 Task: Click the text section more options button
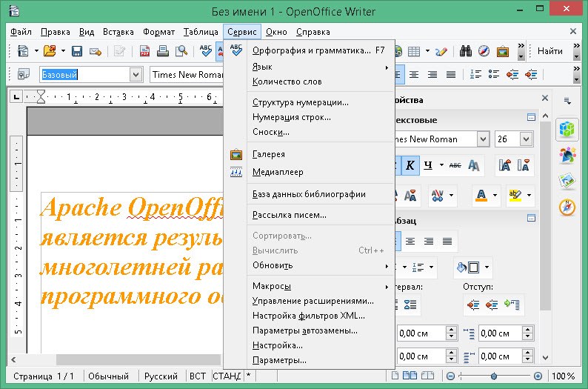531,117
